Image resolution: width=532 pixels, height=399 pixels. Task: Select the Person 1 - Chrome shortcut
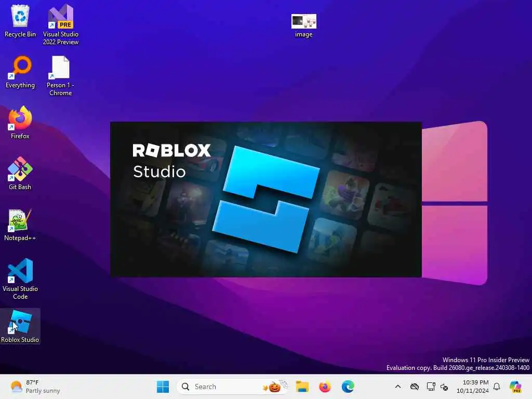(60, 76)
